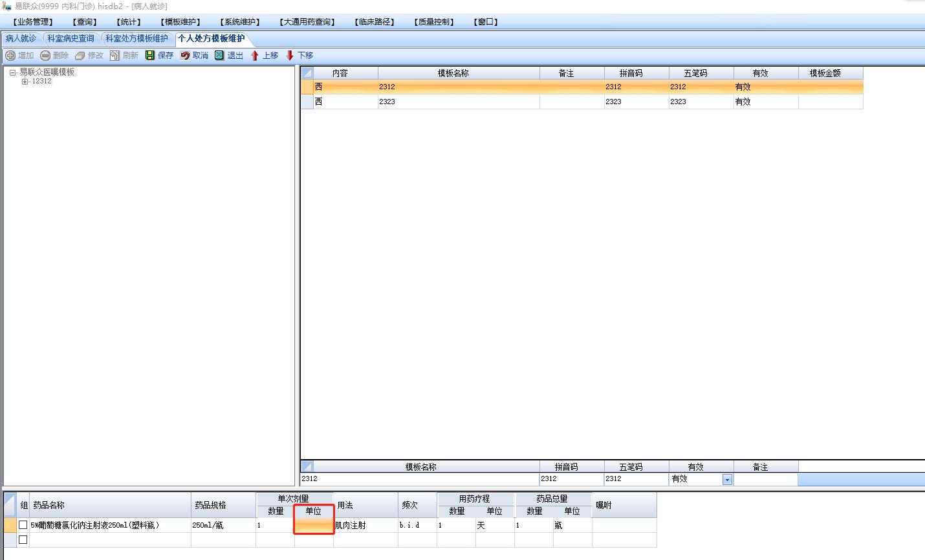Save with the 保存 disk icon
This screenshot has width=925, height=560.
150,56
